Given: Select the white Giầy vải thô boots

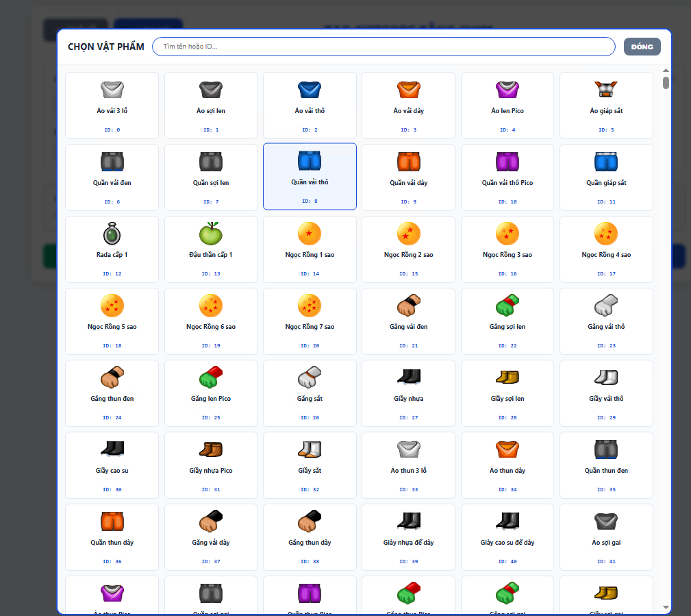Looking at the screenshot, I should tap(606, 377).
